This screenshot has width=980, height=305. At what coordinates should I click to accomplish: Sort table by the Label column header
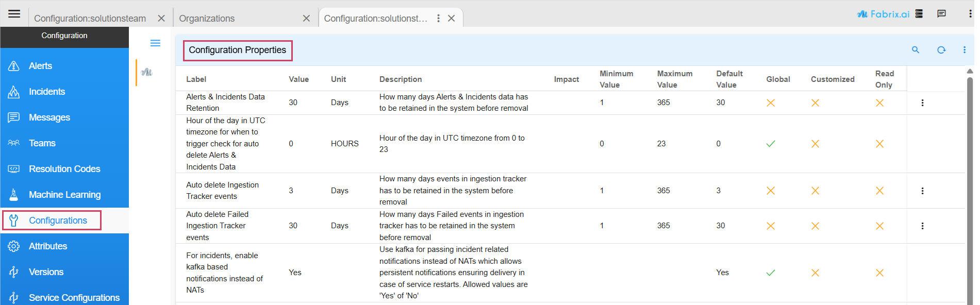click(196, 79)
